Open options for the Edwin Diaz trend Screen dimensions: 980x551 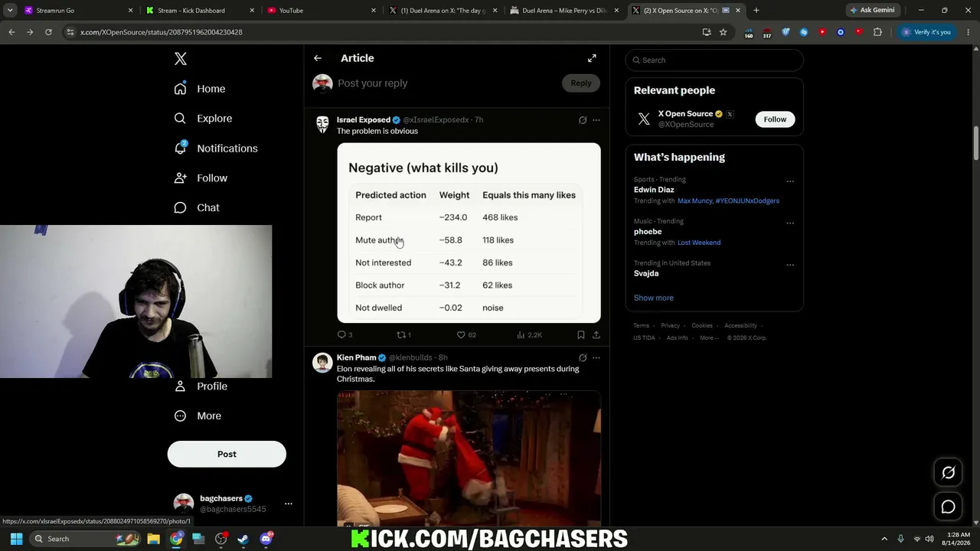pos(790,181)
